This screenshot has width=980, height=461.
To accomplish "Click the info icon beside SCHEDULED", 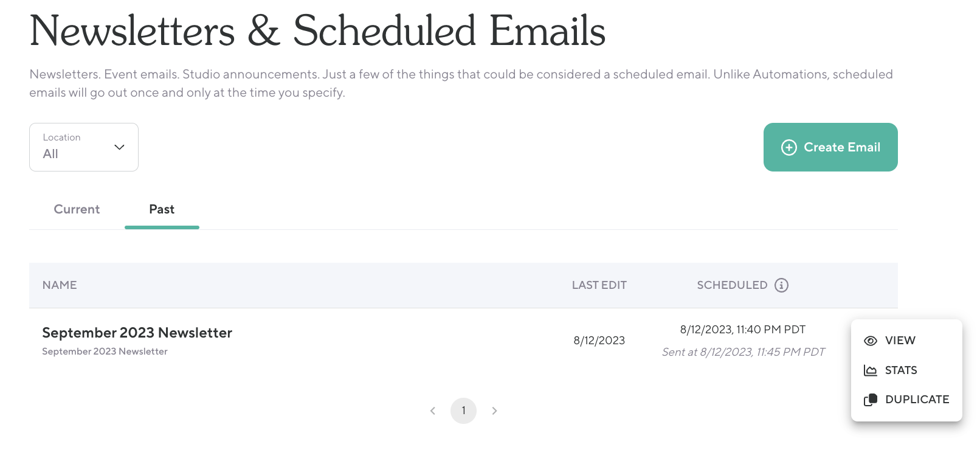I will [781, 285].
